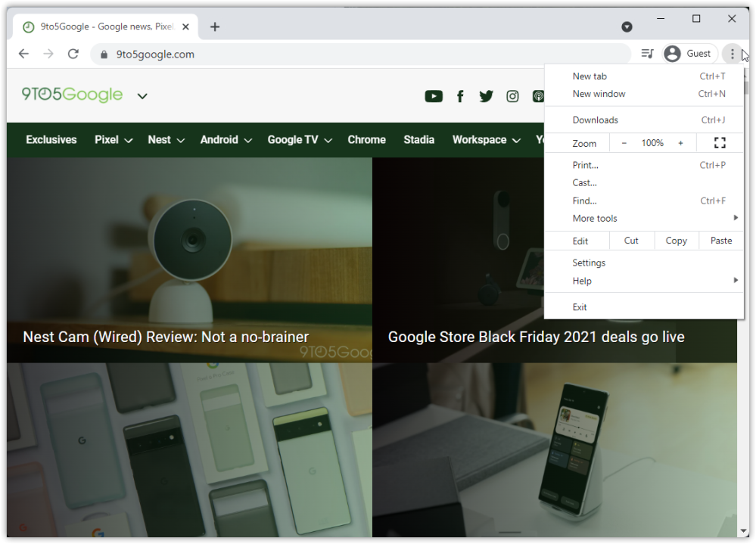The height and width of the screenshot is (544, 756).
Task: Open the Twitter bird icon
Action: pos(486,96)
